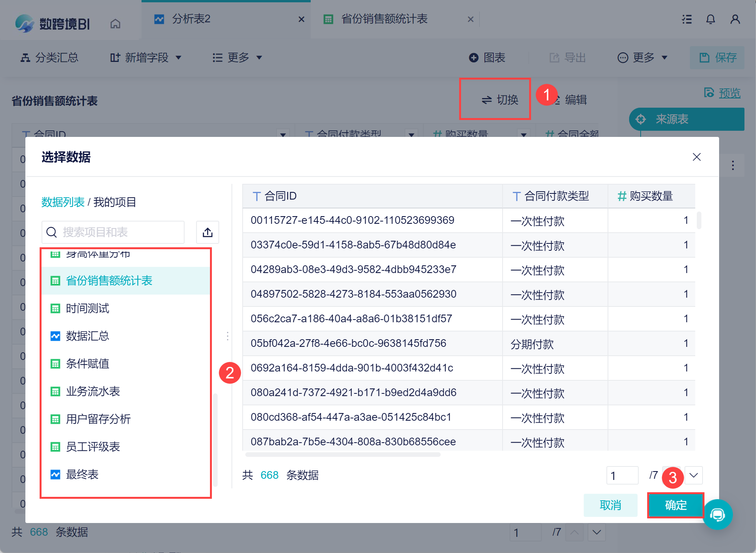Select 时间测试 in the table list
Image resolution: width=756 pixels, height=553 pixels.
point(88,308)
